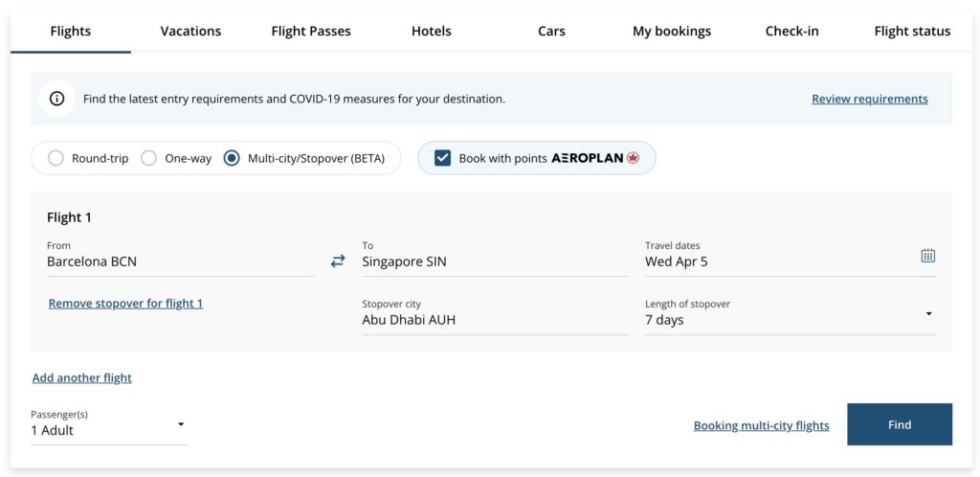The height and width of the screenshot is (477, 980).
Task: Choose Multi-city/Stopover (BETA) radio button
Action: point(232,158)
